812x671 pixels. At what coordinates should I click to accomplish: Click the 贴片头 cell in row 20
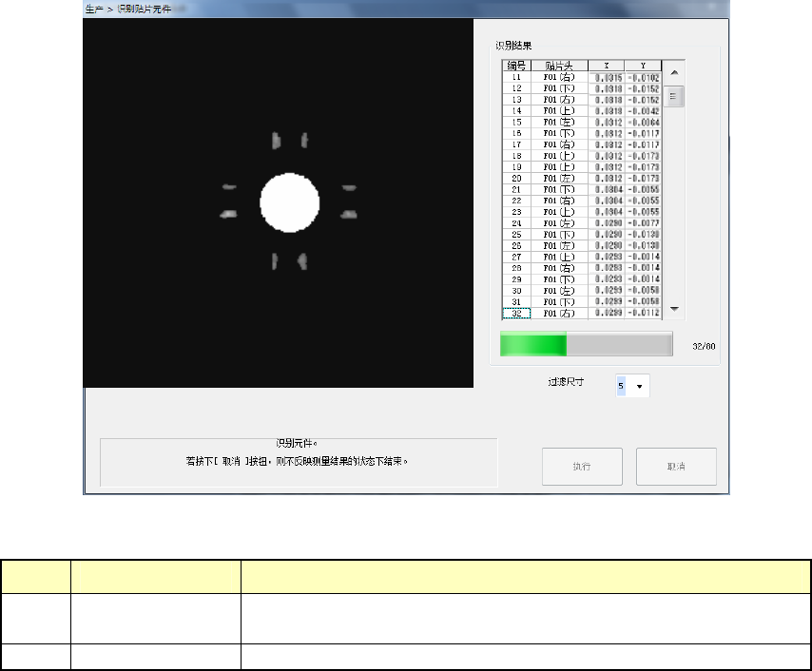559,178
